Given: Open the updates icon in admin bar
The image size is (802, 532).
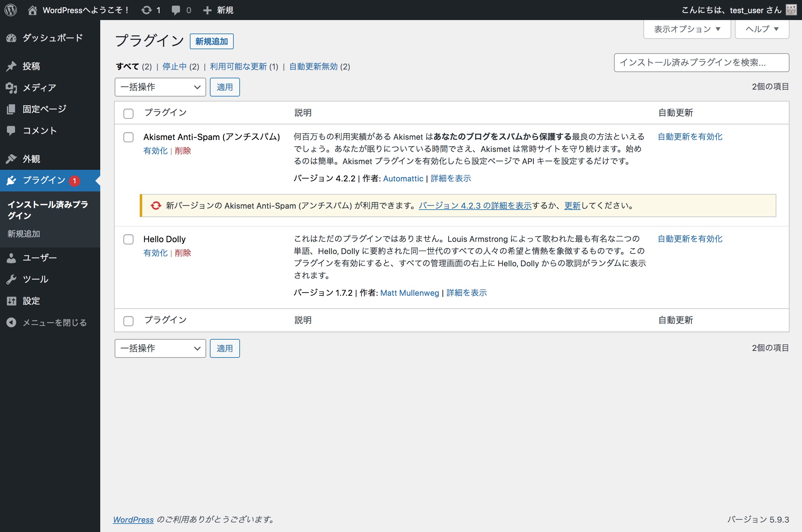Looking at the screenshot, I should tap(147, 10).
